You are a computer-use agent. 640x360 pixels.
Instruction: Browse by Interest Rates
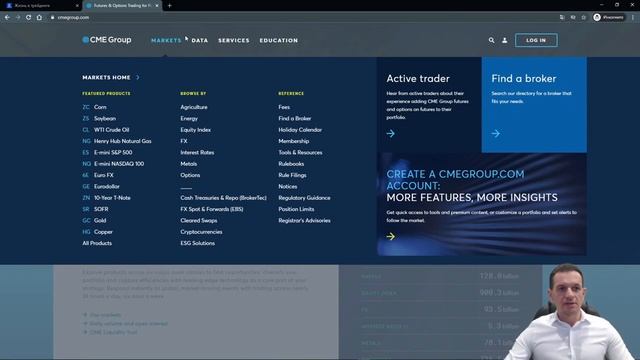click(x=197, y=152)
